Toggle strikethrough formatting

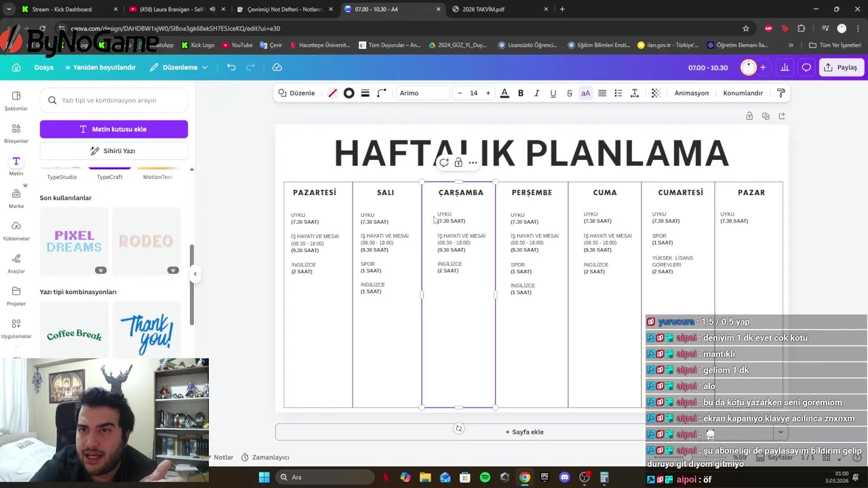[x=570, y=93]
